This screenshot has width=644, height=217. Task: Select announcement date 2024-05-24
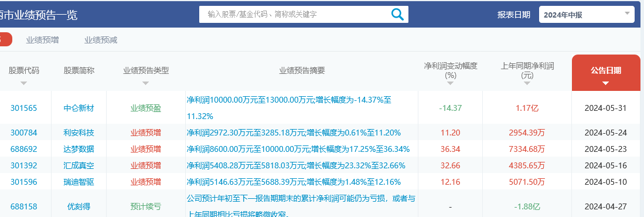coord(606,133)
